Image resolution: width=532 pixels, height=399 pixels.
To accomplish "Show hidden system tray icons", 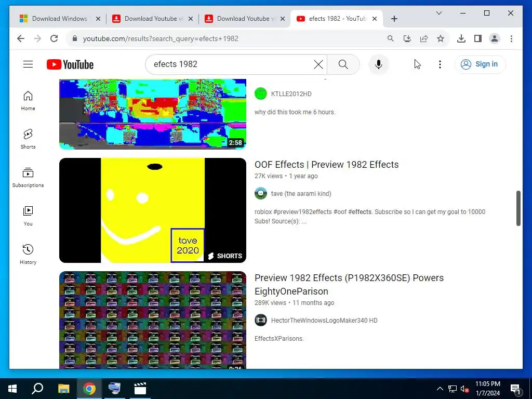I will (440, 389).
